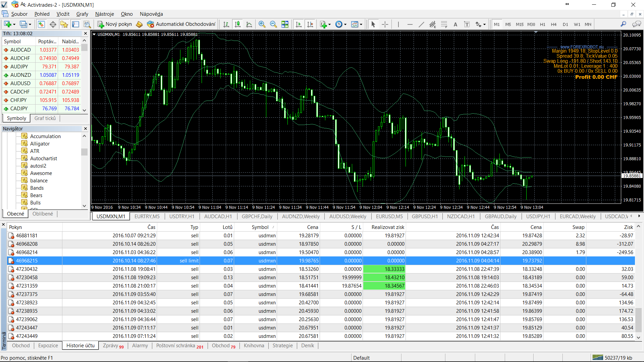Screen dimensions: 644x362
Task: Click the Tile Windows icon
Action: 285,24
